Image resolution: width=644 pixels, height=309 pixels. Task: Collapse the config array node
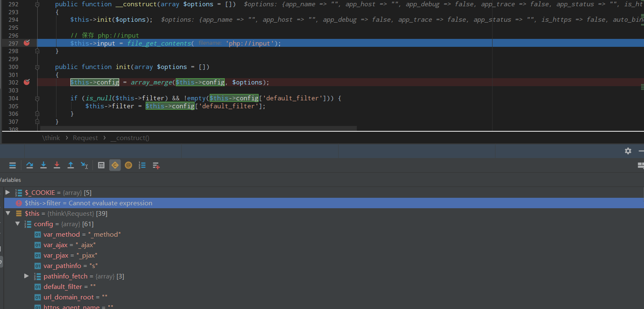coord(18,224)
